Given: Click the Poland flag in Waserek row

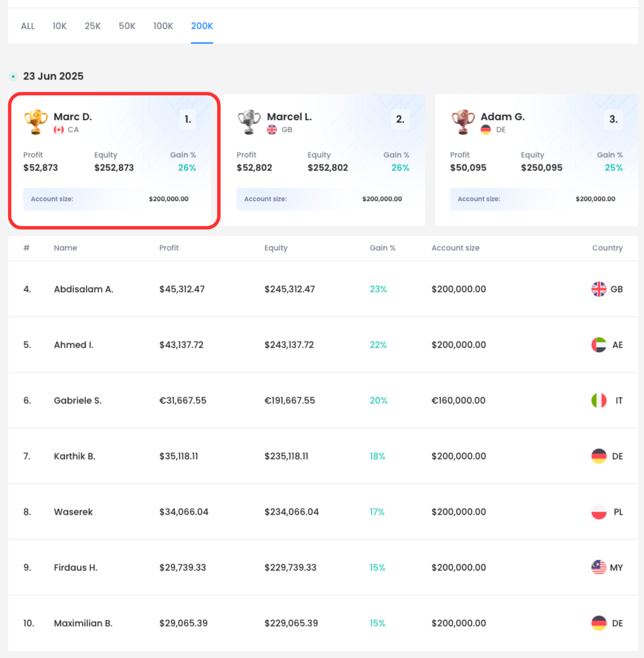Looking at the screenshot, I should coord(599,512).
